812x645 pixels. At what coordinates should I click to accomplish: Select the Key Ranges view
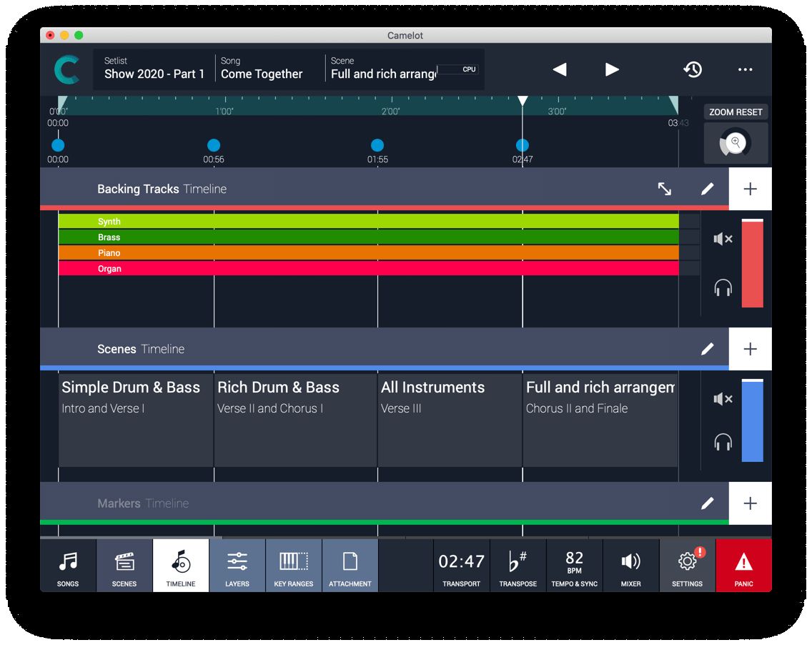pos(294,565)
